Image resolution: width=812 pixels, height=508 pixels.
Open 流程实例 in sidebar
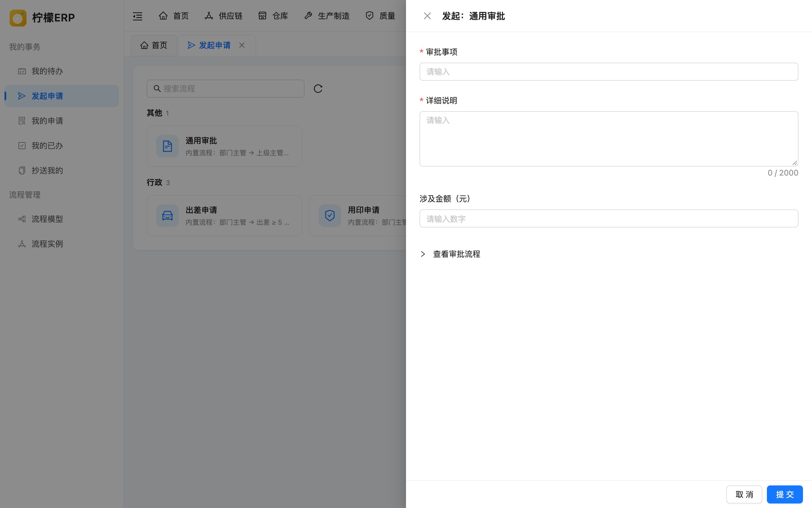pos(62,244)
